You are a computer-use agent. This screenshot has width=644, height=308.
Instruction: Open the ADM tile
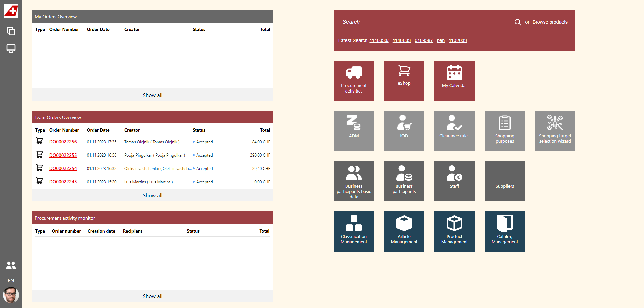click(x=354, y=131)
